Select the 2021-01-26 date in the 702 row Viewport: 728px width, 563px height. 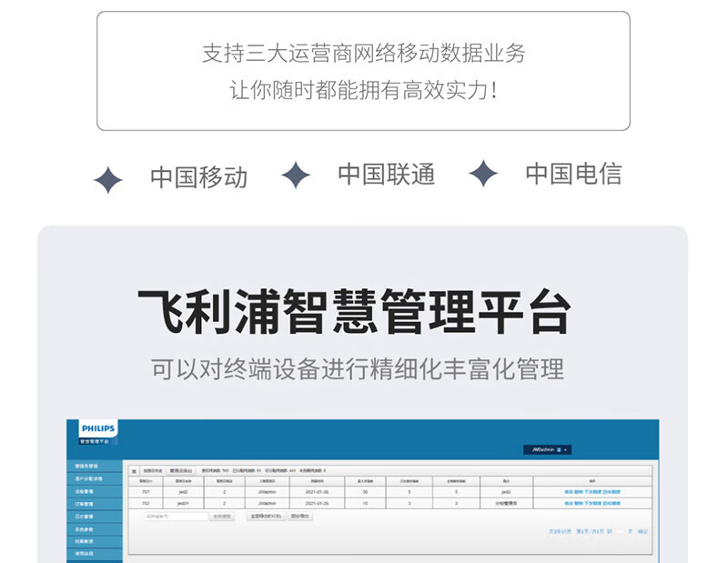coord(317,503)
